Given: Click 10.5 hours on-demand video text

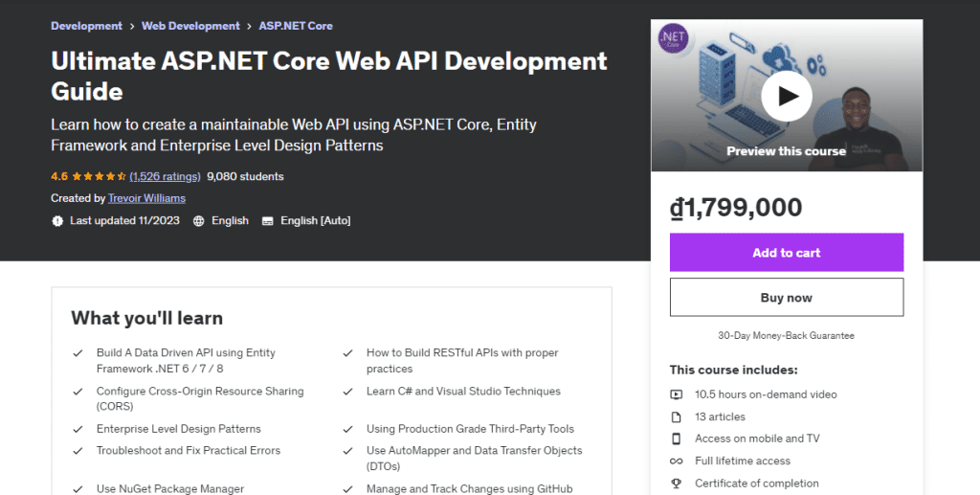Looking at the screenshot, I should coord(766,394).
